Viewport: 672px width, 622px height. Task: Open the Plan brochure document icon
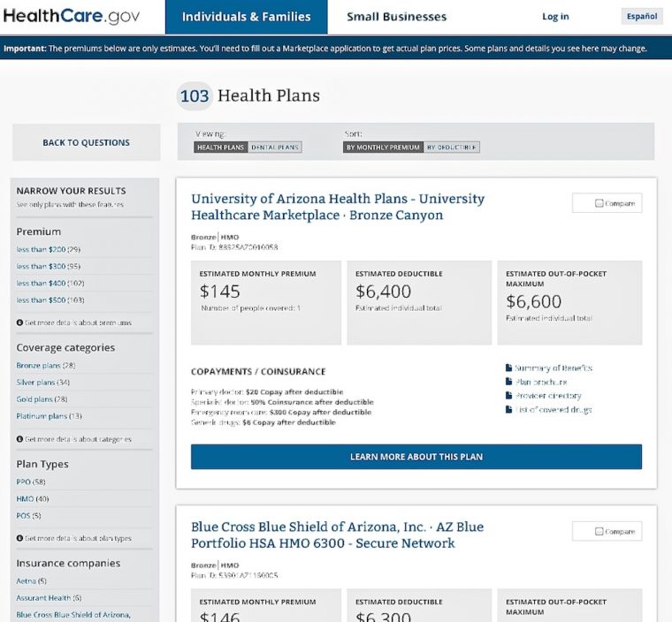[508, 382]
